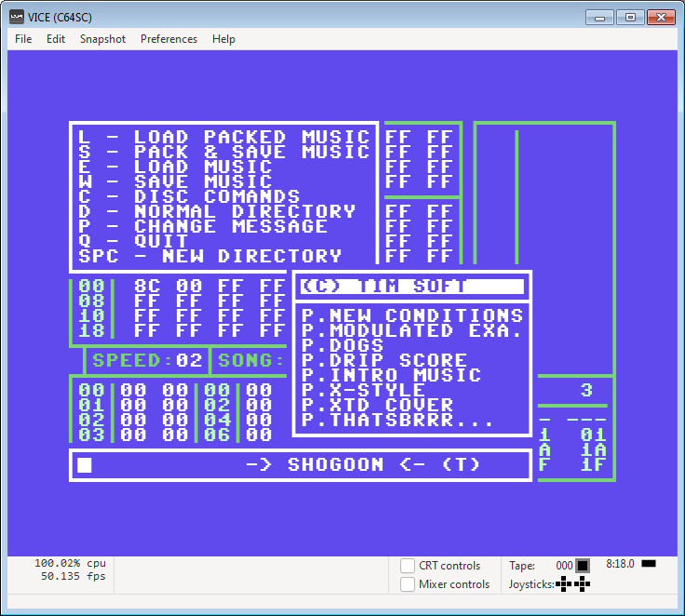Click the 'S - PACK & SAVE MUSIC' line
The image size is (685, 616).
pos(223,152)
